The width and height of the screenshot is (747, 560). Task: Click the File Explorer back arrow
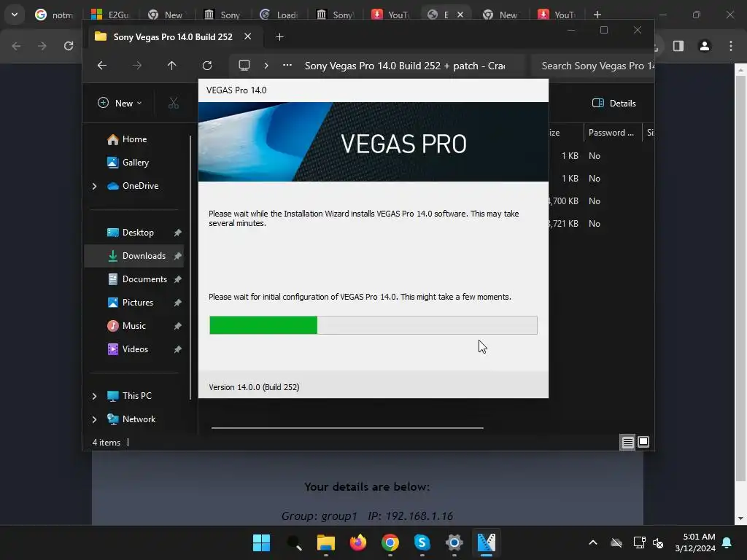pyautogui.click(x=102, y=66)
